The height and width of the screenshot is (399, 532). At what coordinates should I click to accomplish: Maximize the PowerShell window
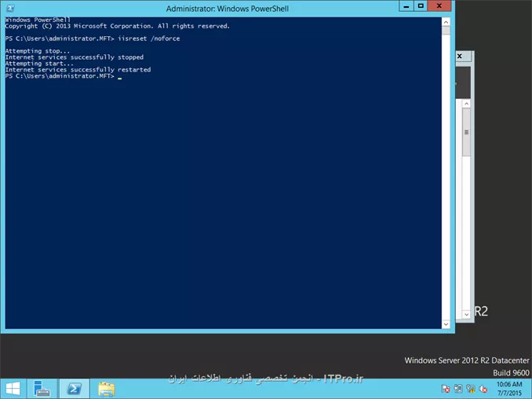[421, 6]
